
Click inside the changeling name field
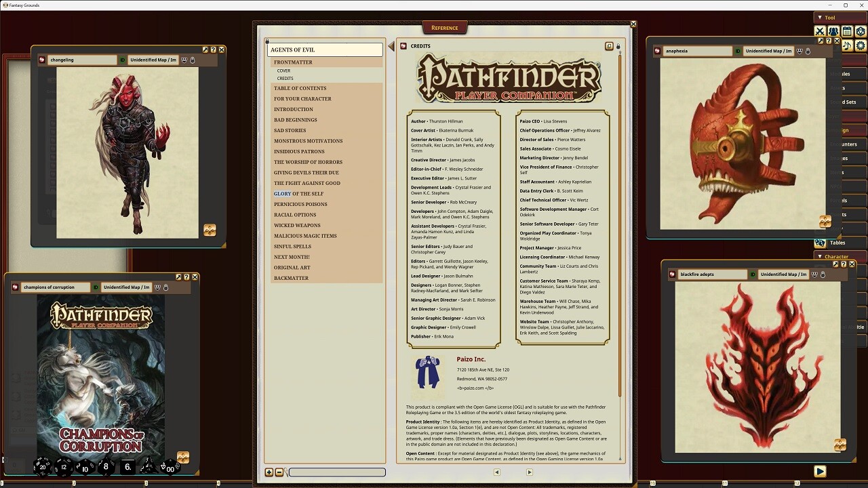(81, 60)
